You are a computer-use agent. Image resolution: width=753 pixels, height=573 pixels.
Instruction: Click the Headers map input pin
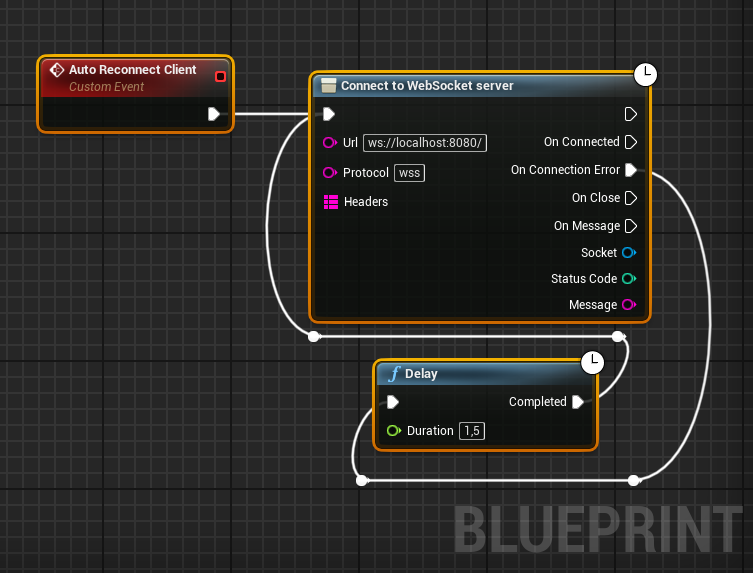click(x=331, y=202)
